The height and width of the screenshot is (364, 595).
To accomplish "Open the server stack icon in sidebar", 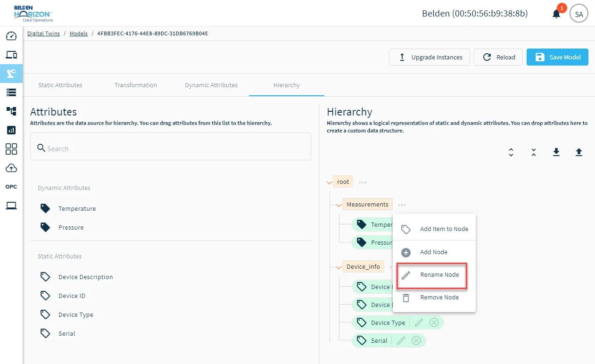I will pos(11,92).
